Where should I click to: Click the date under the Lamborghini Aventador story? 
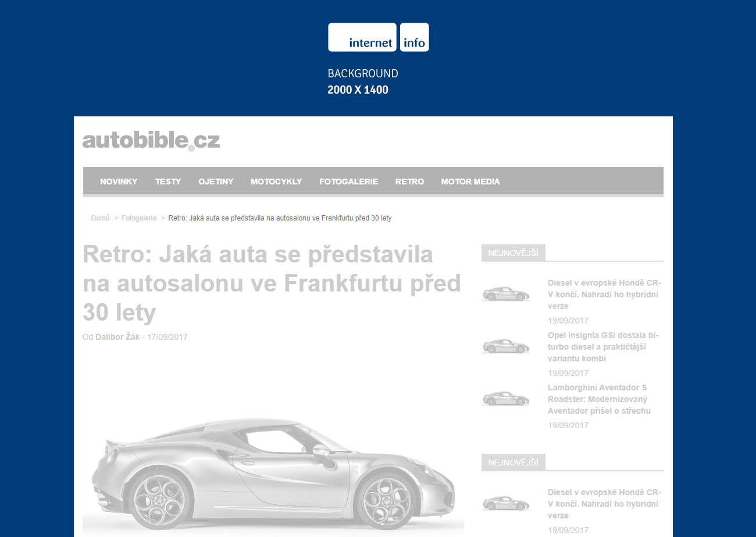tap(568, 425)
